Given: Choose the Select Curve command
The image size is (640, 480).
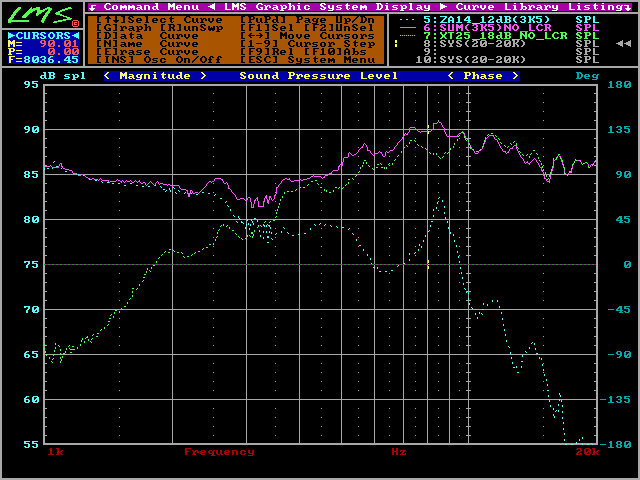Looking at the screenshot, I should [x=159, y=20].
